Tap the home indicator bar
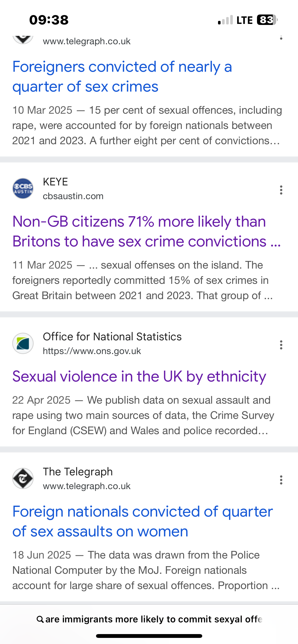Image resolution: width=298 pixels, height=644 pixels. (149, 636)
